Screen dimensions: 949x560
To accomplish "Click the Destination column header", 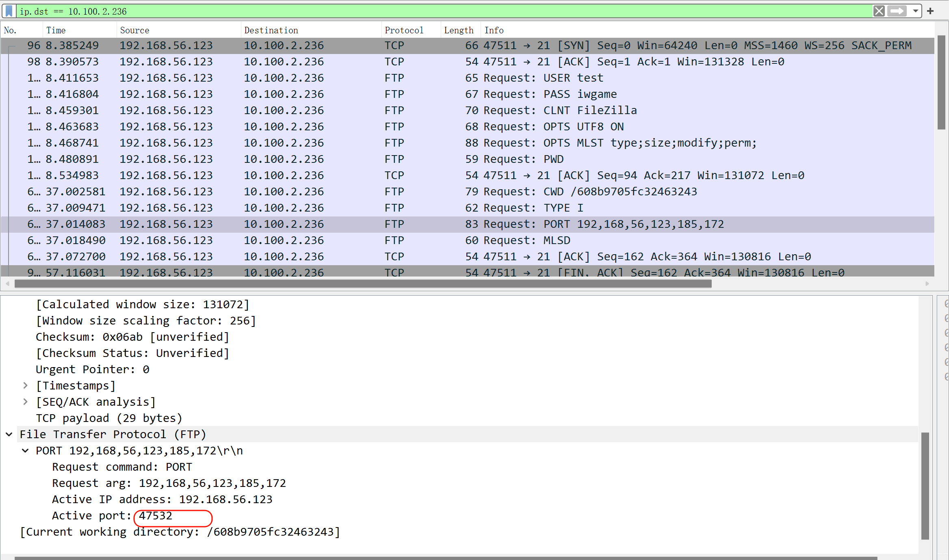I will tap(271, 30).
